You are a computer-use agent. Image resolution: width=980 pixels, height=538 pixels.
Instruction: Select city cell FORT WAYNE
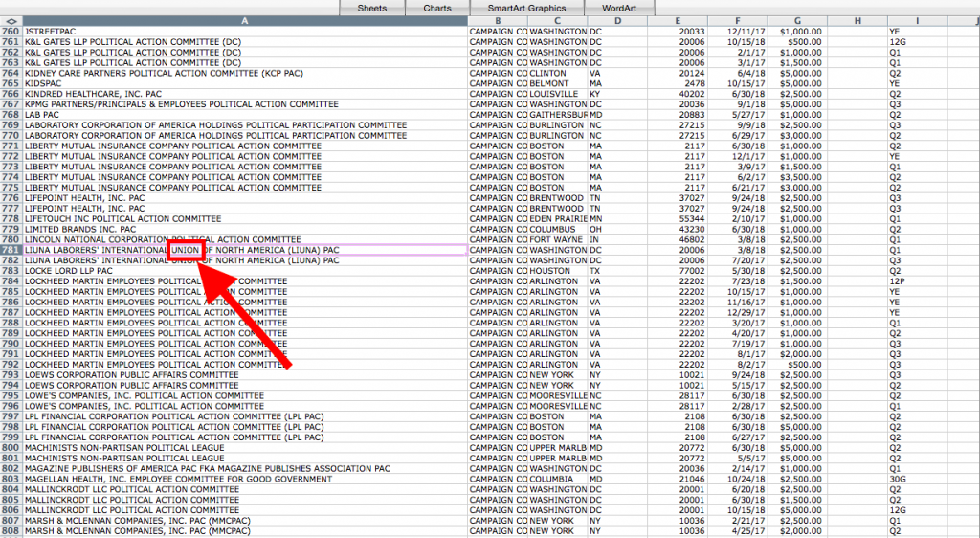pos(558,240)
